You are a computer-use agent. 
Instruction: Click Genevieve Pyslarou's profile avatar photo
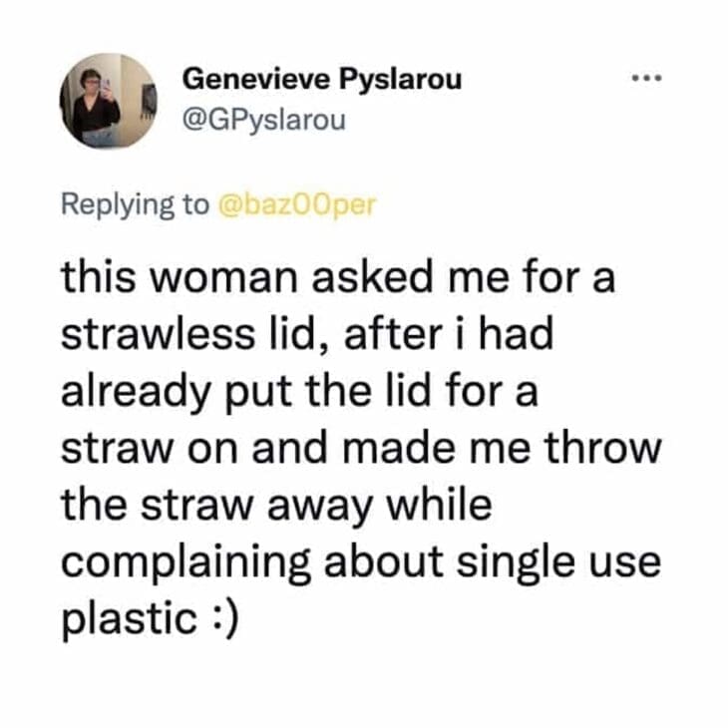[109, 101]
